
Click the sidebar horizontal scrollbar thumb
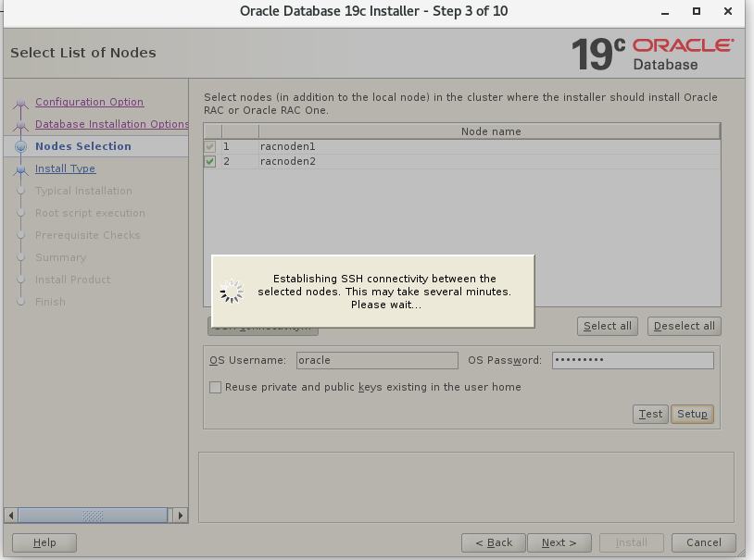point(93,516)
